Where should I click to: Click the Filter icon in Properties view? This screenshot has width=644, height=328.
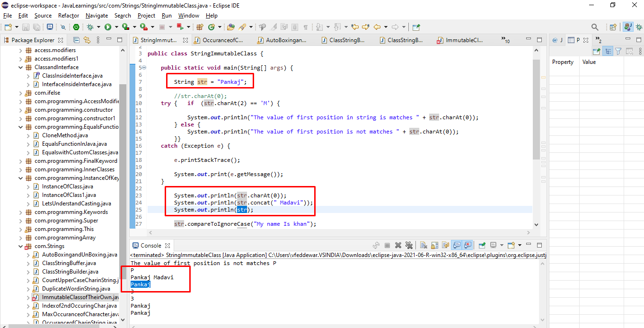pyautogui.click(x=618, y=51)
